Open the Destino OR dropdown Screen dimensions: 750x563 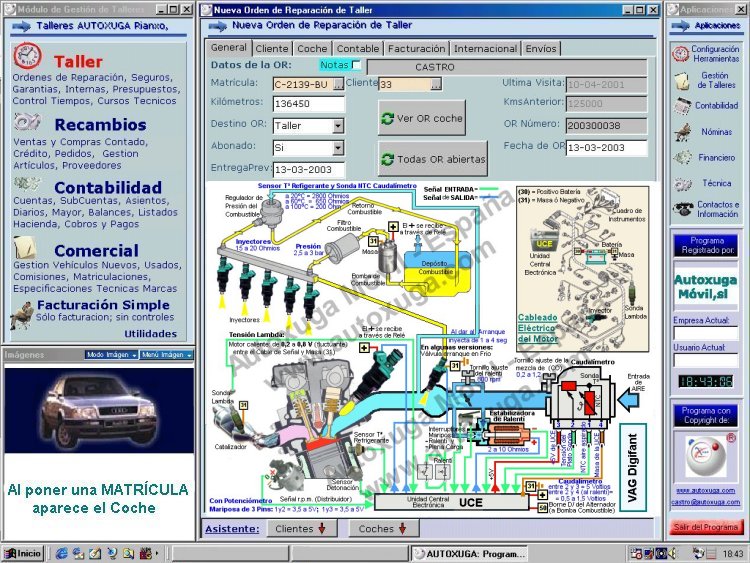coord(338,126)
